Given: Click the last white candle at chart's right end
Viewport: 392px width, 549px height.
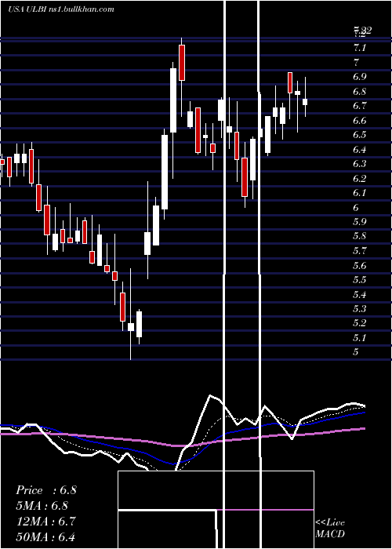Looking at the screenshot, I should [x=305, y=101].
